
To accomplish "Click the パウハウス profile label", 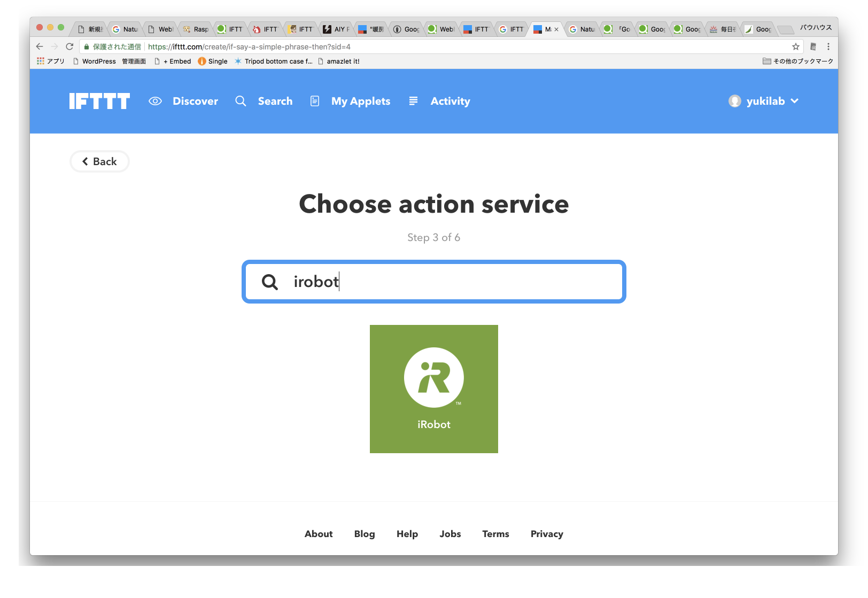I will tap(816, 27).
